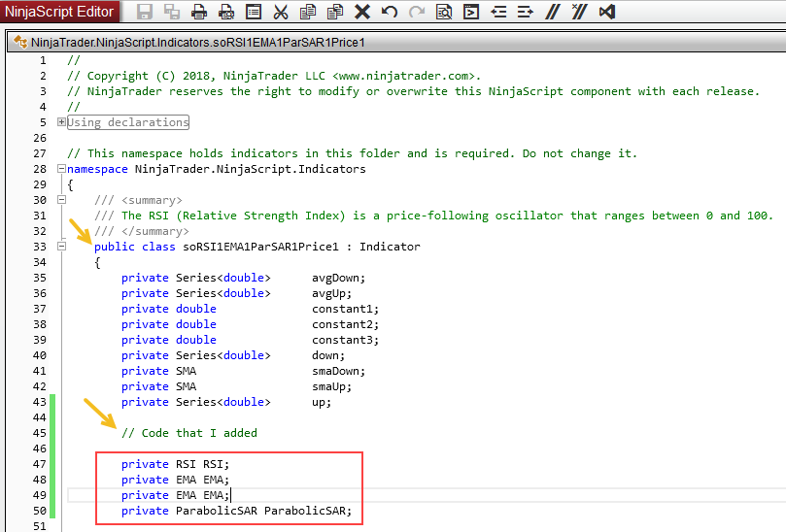Click the Save As icon
786x532 pixels.
pyautogui.click(x=172, y=12)
